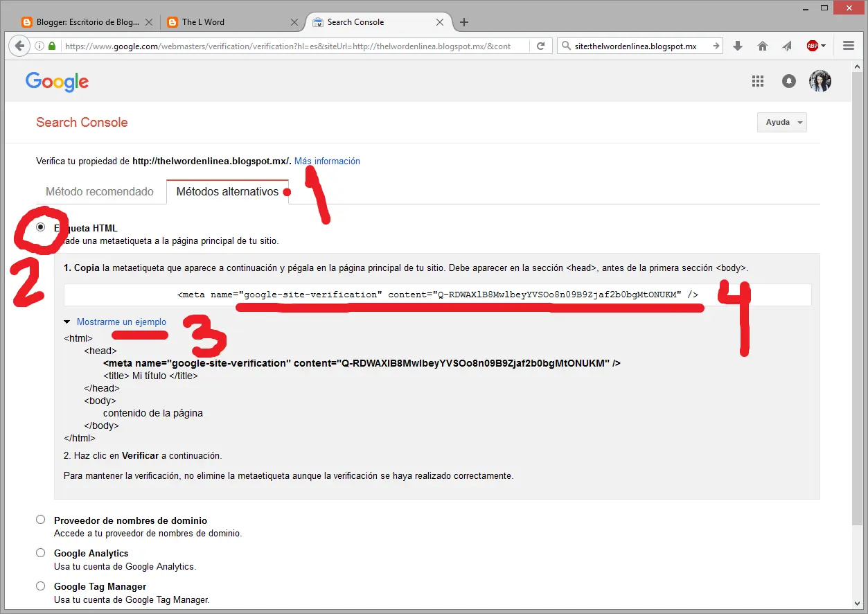Image resolution: width=868 pixels, height=614 pixels.
Task: Click the Mostrarme un ejemplo link
Action: [x=121, y=322]
